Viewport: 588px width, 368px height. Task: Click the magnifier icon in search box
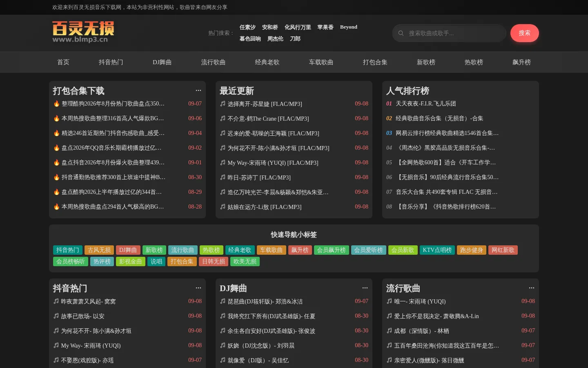401,33
